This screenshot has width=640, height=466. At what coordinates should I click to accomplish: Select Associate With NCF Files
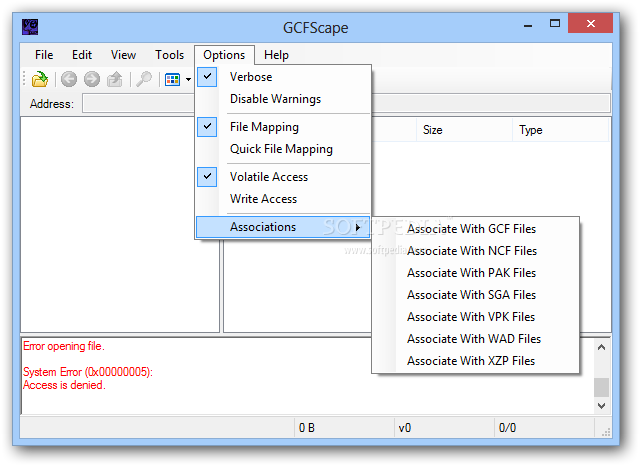pos(476,251)
